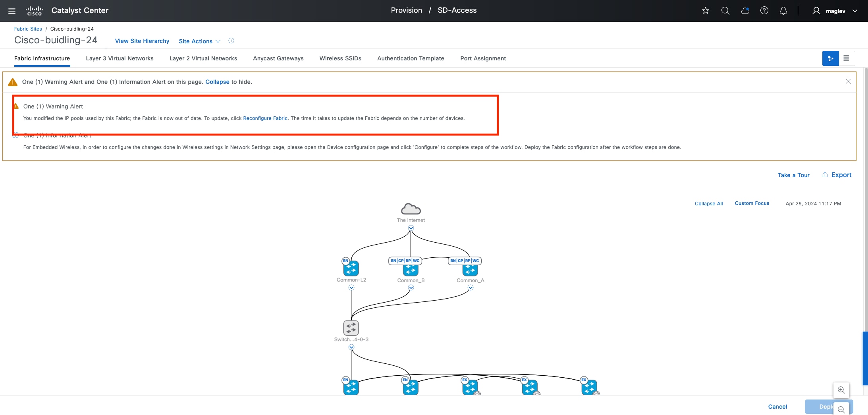Viewport: 868px width, 415px height.
Task: Dismiss the alert banner
Action: coord(848,81)
